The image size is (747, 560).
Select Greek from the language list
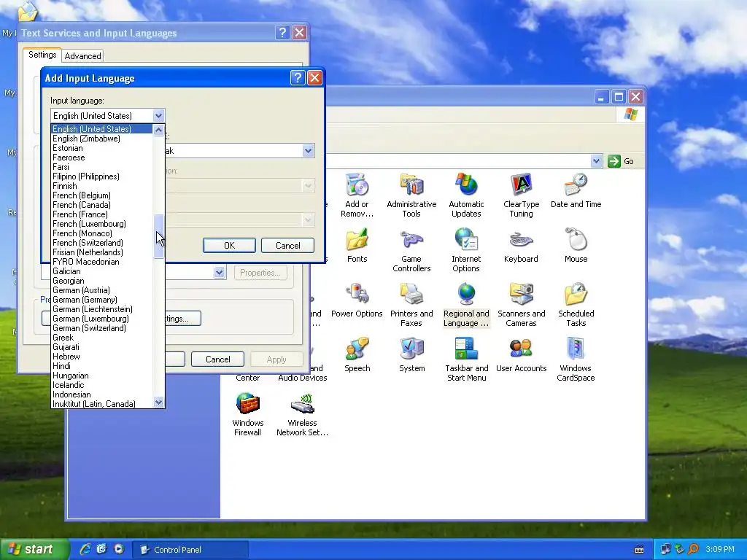click(x=102, y=338)
